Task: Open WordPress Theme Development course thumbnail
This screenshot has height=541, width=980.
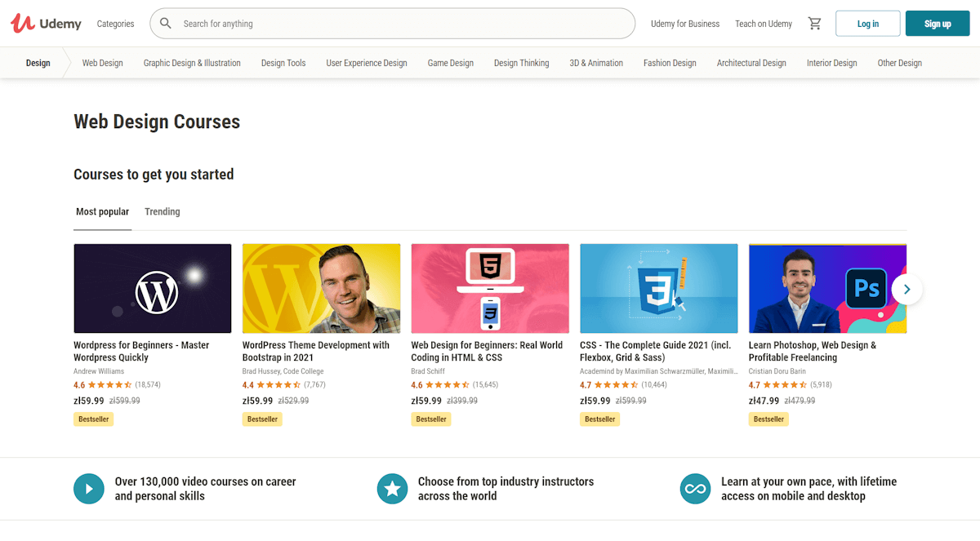Action: coord(321,288)
